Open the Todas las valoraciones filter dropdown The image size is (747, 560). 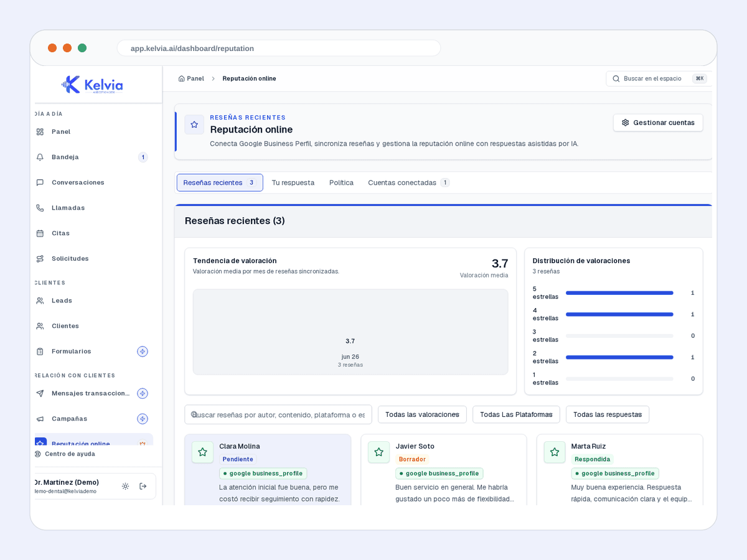click(x=422, y=414)
